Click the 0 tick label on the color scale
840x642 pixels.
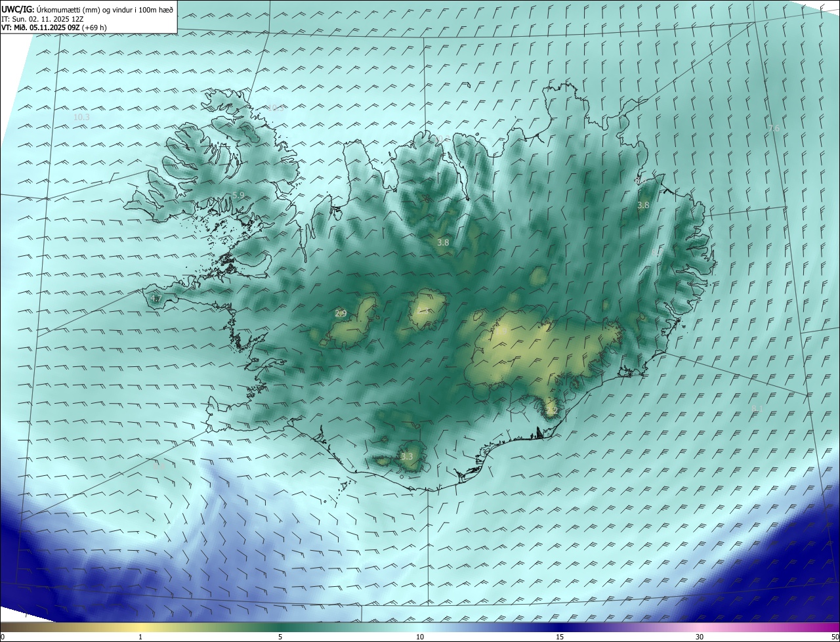[x=3, y=637]
